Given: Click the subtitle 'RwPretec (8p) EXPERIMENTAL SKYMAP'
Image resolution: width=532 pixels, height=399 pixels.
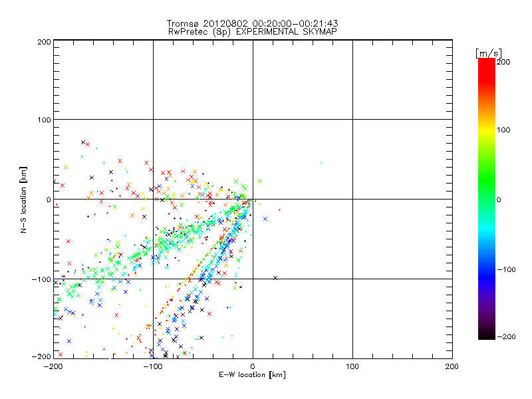Looking at the screenshot, I should coord(253,31).
